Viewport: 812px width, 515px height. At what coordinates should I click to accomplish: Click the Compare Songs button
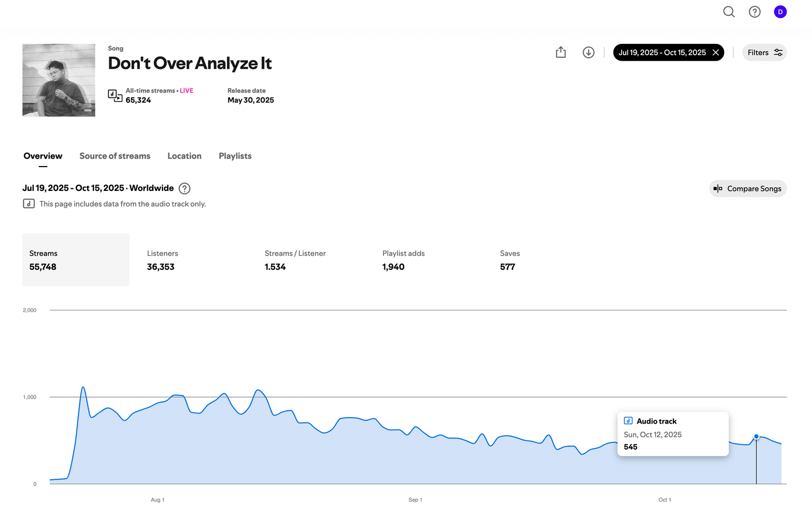(x=748, y=189)
